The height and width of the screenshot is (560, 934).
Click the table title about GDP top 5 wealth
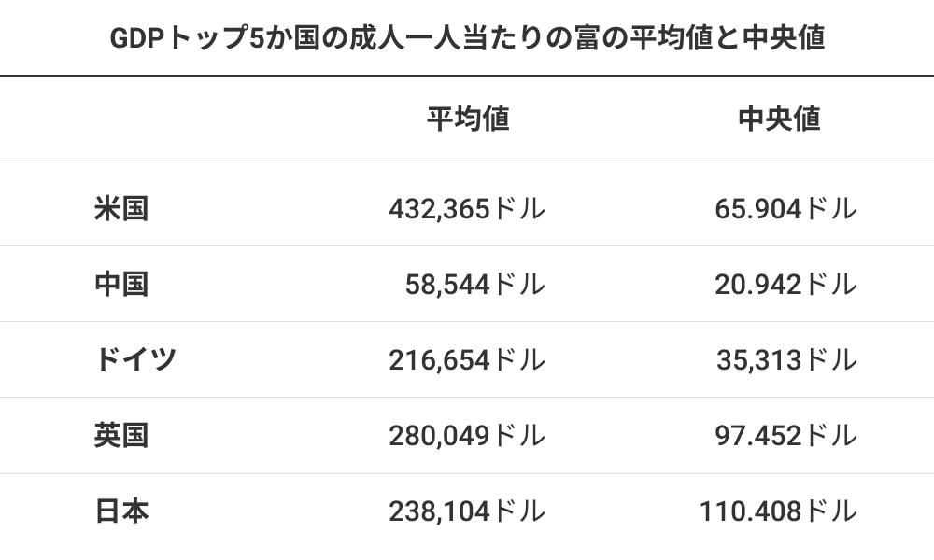(467, 38)
